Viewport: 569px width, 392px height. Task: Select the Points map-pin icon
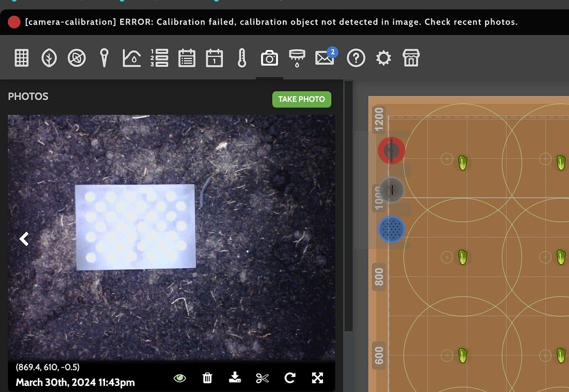click(x=104, y=57)
